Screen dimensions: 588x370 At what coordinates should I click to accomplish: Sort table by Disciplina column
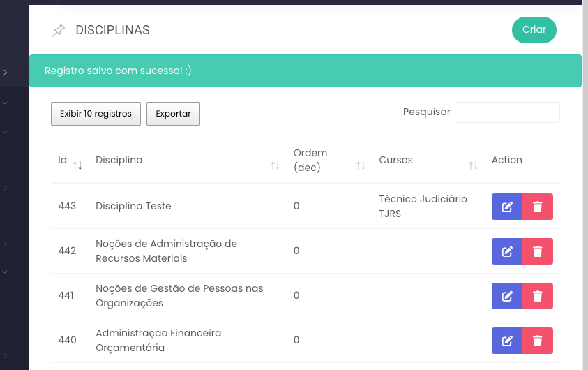[x=275, y=165]
